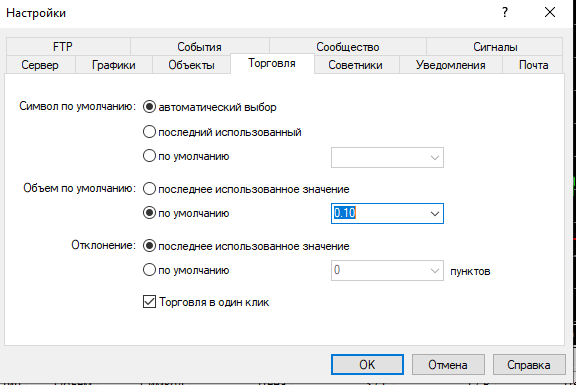576x385 pixels.
Task: Click the question mark help icon
Action: pos(505,12)
